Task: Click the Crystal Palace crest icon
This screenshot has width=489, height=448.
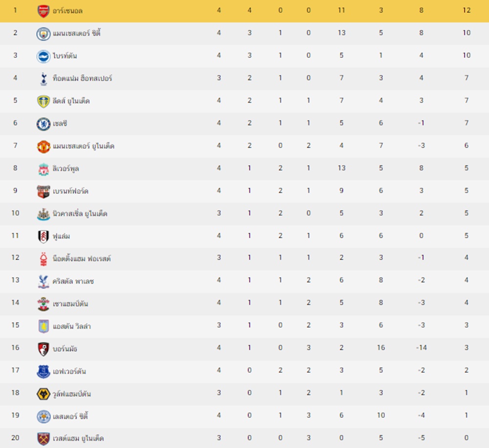Action: pos(44,281)
